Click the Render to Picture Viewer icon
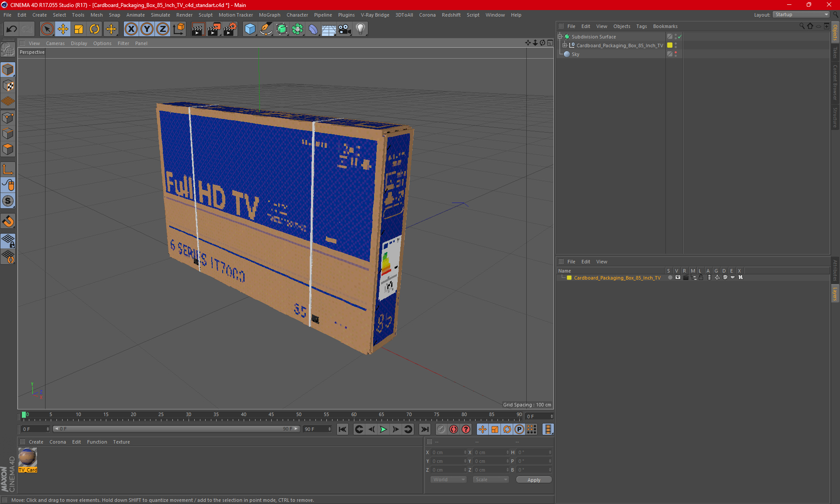Viewport: 840px width, 504px height. 213,29
